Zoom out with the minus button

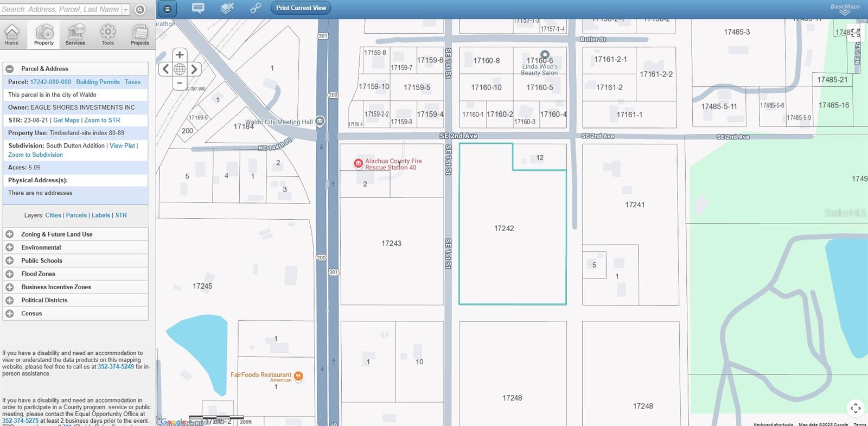coord(180,83)
